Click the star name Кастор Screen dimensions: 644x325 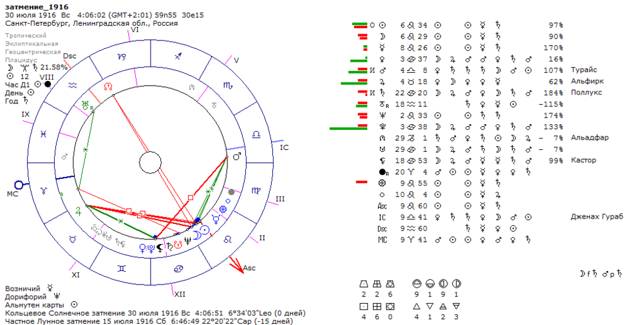click(583, 160)
